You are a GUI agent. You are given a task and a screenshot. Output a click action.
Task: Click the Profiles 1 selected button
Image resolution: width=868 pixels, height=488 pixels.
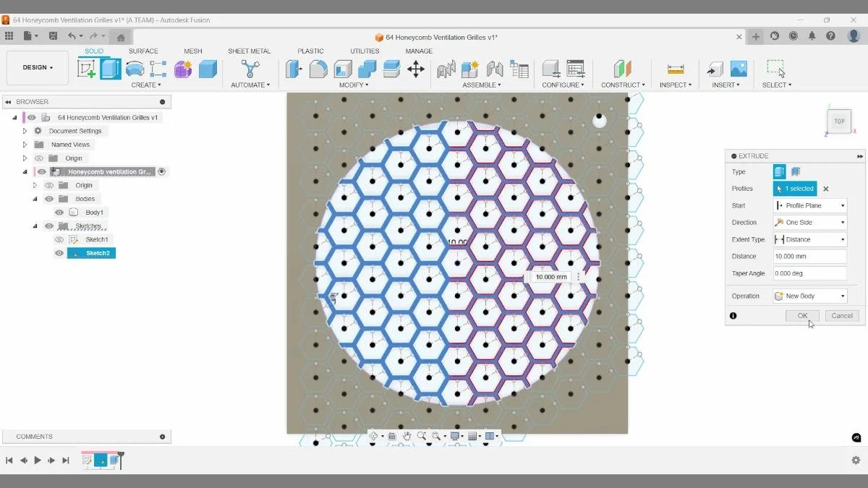795,189
